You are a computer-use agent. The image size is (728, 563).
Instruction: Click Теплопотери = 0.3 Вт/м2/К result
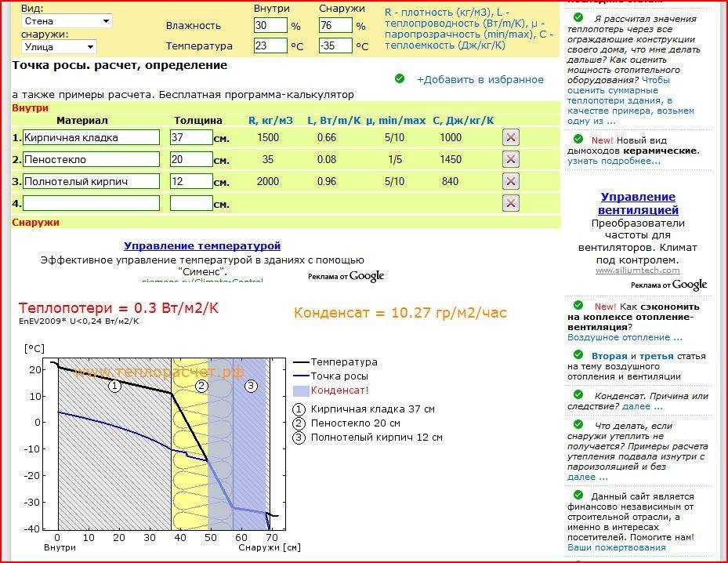(118, 308)
